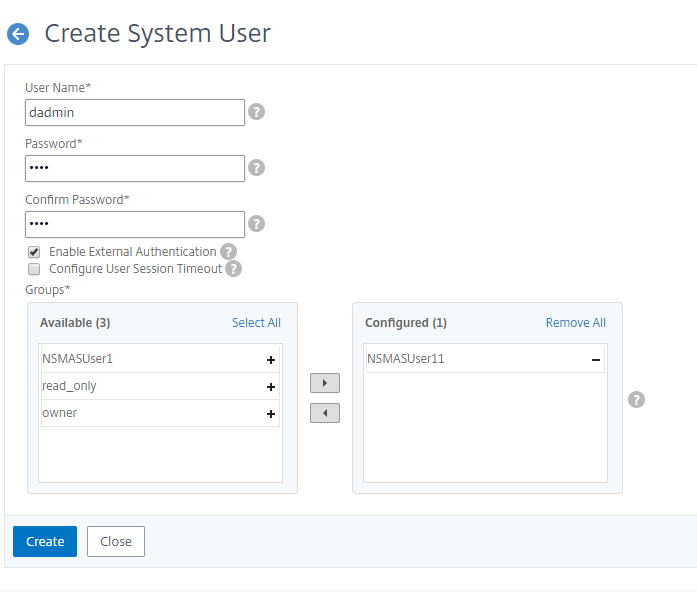Screen dimensions: 697x592
Task: Click Select All in Available groups
Action: coord(256,323)
